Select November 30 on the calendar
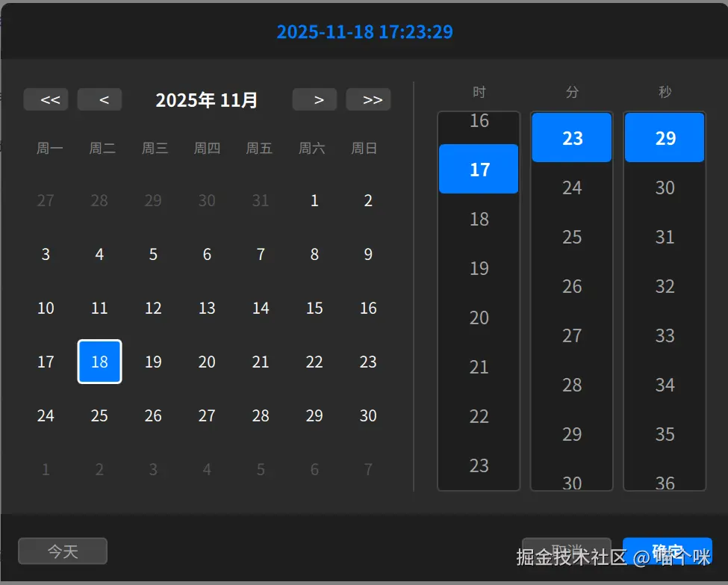The height and width of the screenshot is (585, 728). point(368,415)
